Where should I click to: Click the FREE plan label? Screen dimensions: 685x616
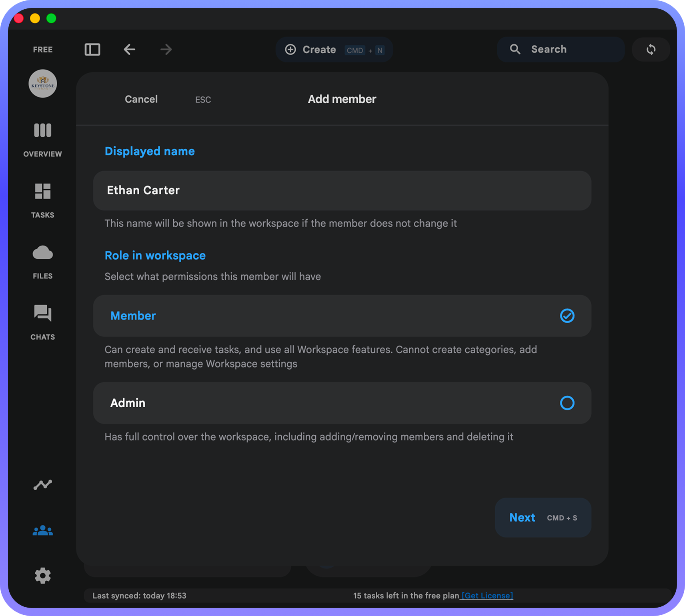click(43, 50)
